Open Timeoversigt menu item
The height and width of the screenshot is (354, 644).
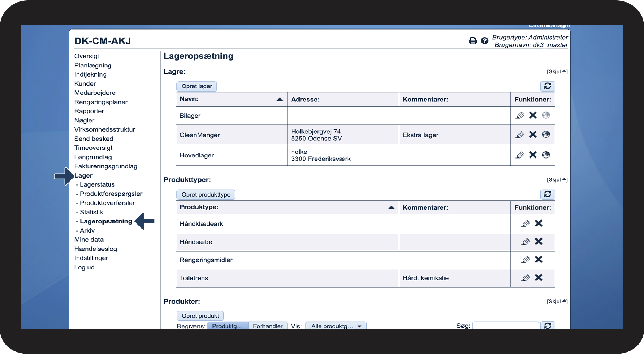[93, 148]
